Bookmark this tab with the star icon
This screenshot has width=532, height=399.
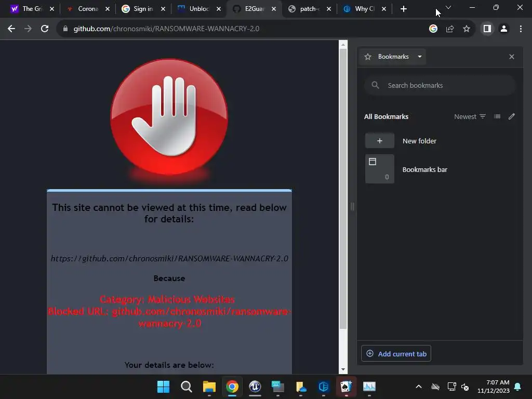(x=467, y=29)
